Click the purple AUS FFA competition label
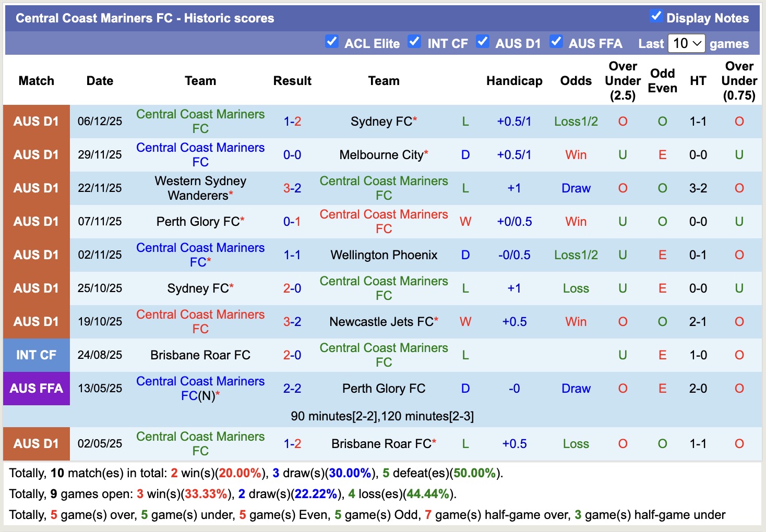Image resolution: width=766 pixels, height=532 pixels. tap(36, 389)
